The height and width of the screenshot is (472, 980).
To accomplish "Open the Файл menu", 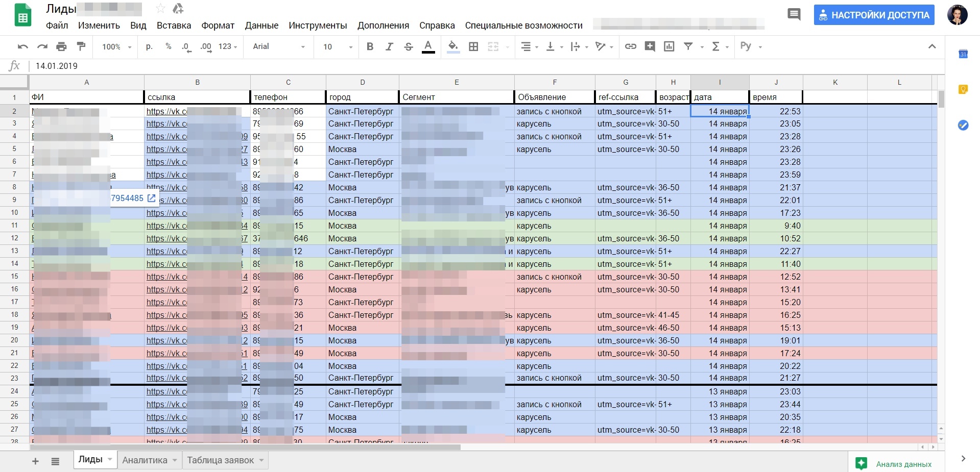I will (57, 26).
